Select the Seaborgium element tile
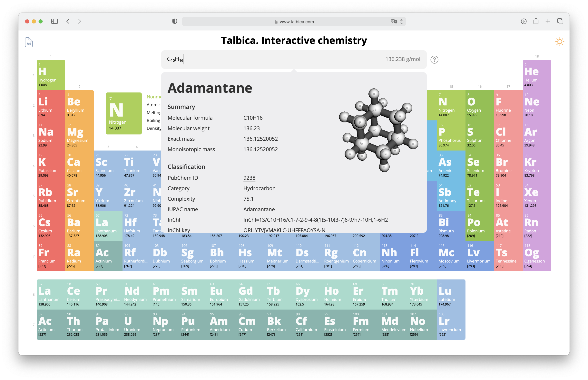The image size is (588, 380). [194, 256]
